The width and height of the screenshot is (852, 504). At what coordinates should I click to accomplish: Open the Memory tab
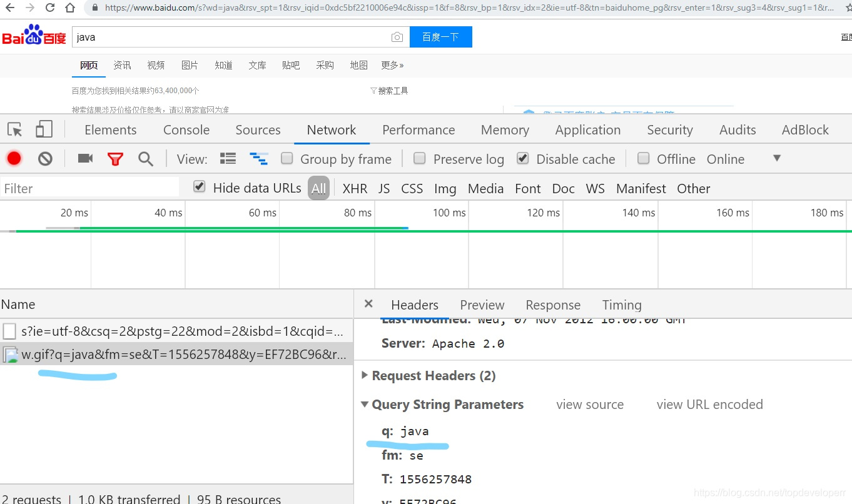pyautogui.click(x=505, y=130)
